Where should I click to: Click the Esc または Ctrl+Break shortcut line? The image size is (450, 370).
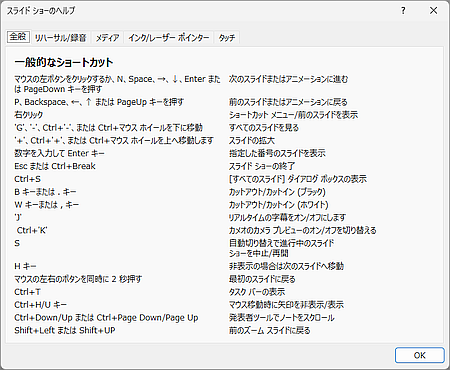[x=55, y=166]
